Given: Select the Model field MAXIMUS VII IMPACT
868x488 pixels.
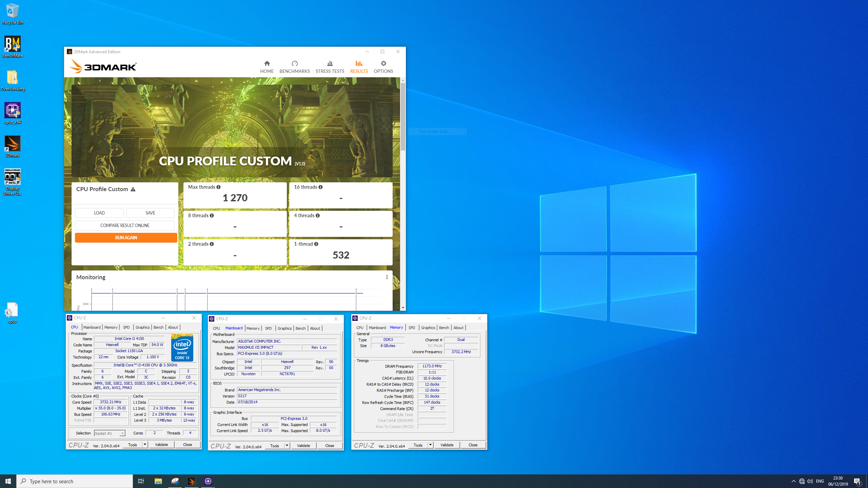Looking at the screenshot, I should tap(269, 347).
